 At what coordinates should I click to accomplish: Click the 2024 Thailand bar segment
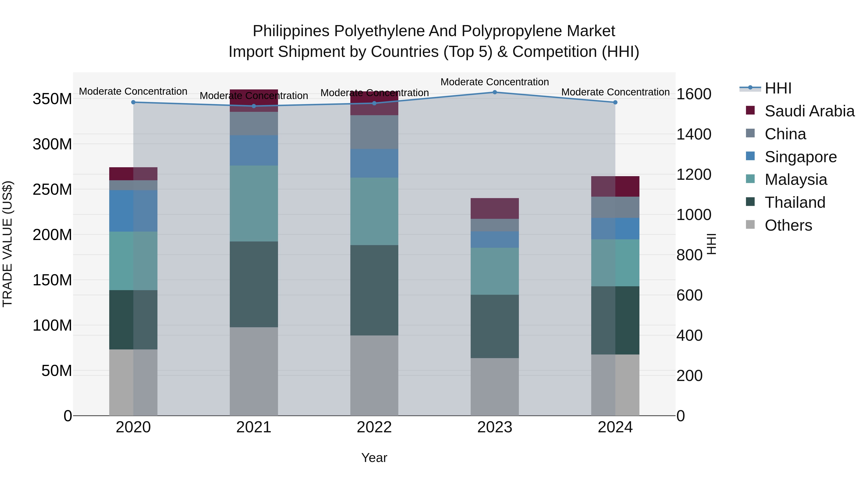(615, 320)
